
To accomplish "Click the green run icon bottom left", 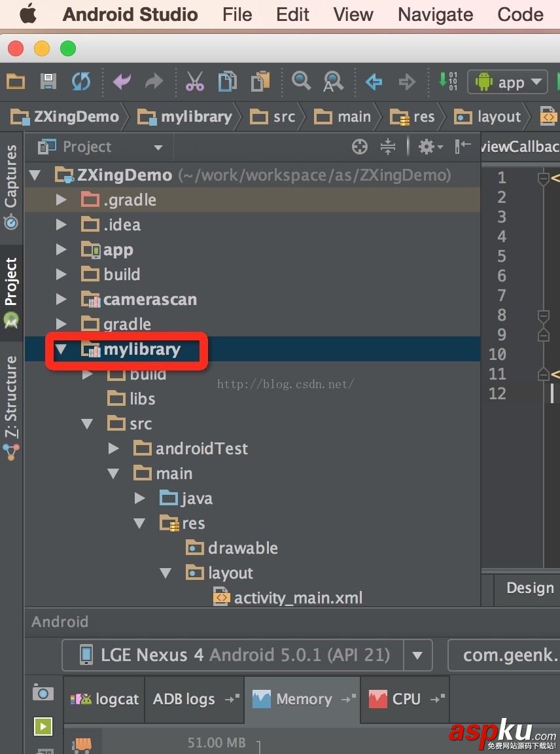I will [43, 727].
